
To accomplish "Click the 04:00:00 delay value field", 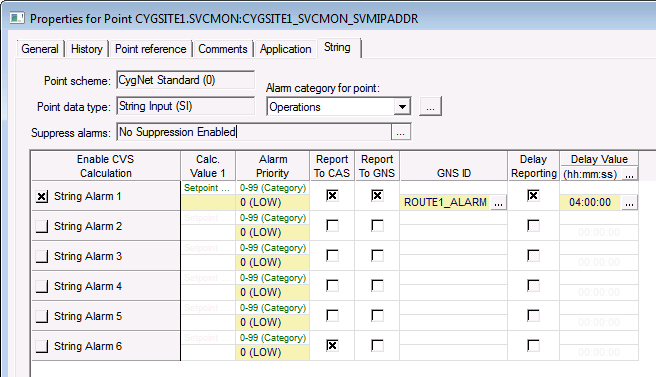I will [590, 203].
